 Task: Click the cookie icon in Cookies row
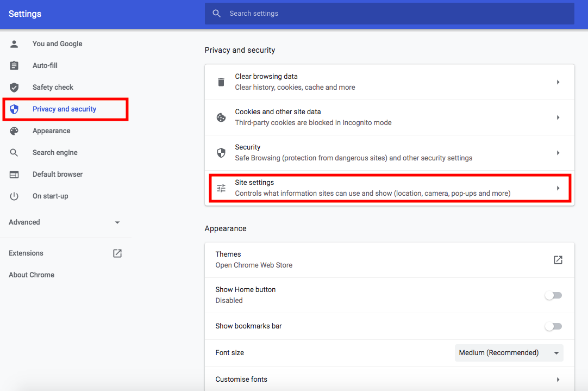click(x=221, y=117)
